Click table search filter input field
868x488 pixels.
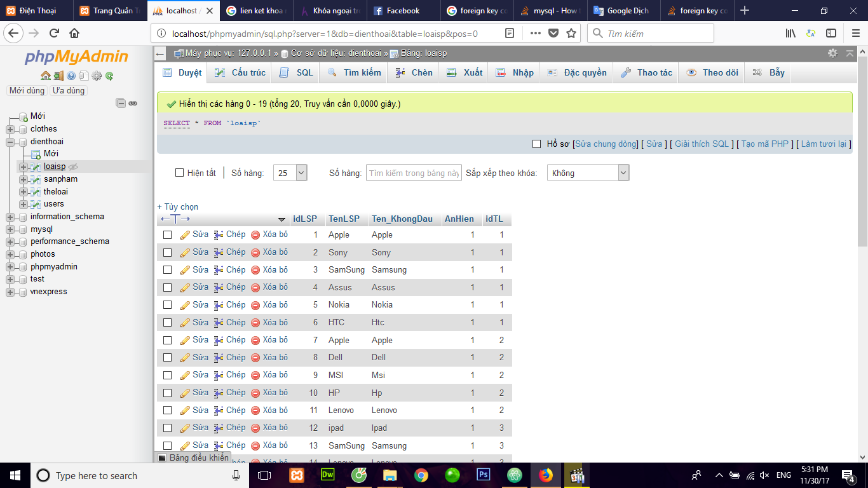coord(414,173)
